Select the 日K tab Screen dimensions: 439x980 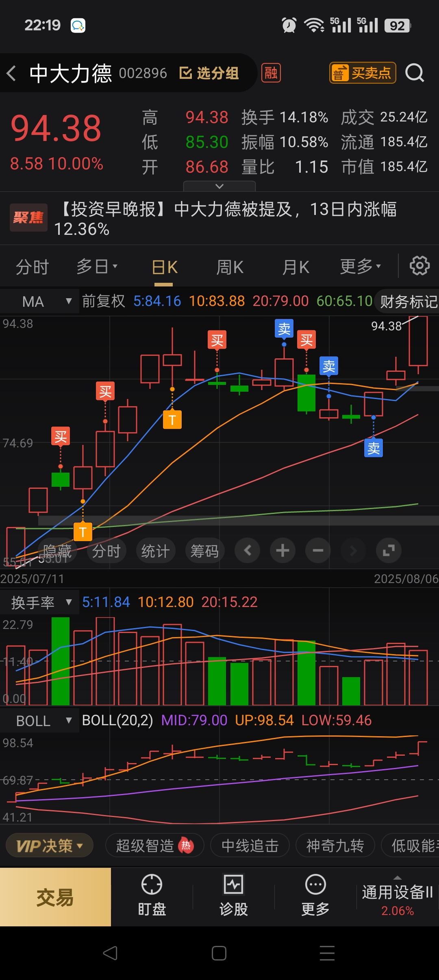click(x=165, y=267)
